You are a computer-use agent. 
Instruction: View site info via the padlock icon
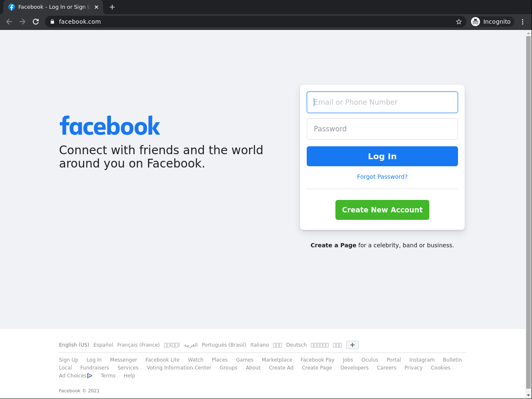52,22
